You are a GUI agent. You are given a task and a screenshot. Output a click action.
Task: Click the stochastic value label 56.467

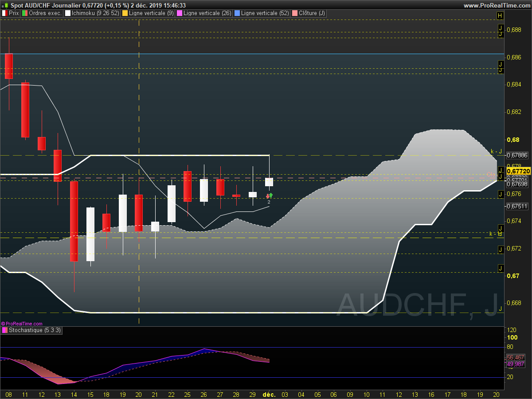pyautogui.click(x=516, y=357)
